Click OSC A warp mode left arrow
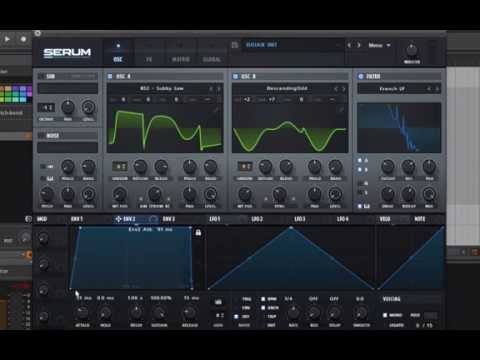 [x=141, y=199]
